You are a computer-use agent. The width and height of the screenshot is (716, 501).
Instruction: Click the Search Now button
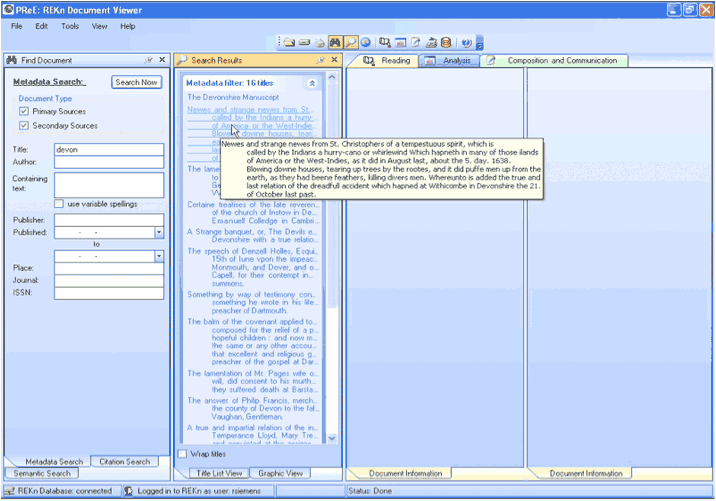pyautogui.click(x=137, y=82)
